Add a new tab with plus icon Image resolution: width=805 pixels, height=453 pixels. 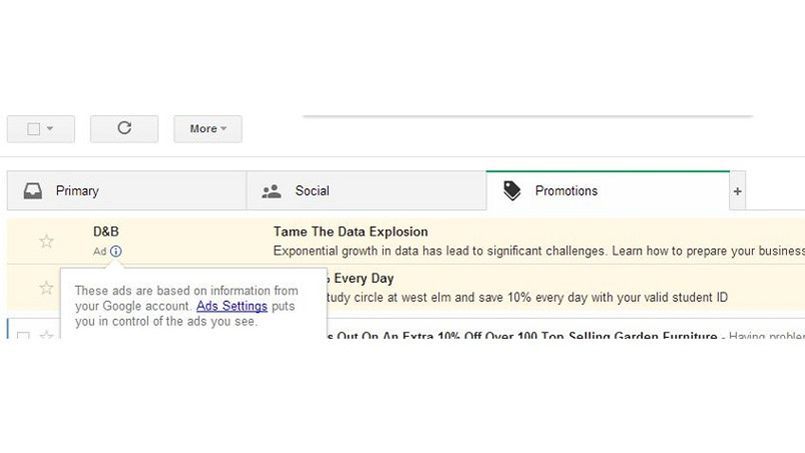737,191
